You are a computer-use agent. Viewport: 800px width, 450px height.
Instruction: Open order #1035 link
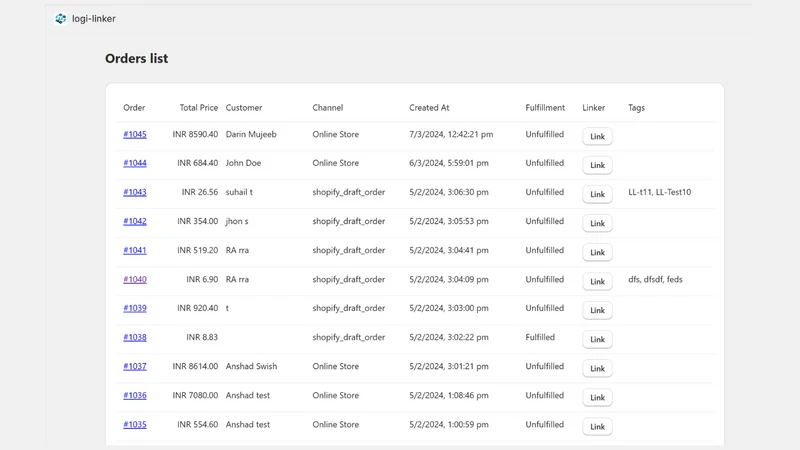[135, 424]
